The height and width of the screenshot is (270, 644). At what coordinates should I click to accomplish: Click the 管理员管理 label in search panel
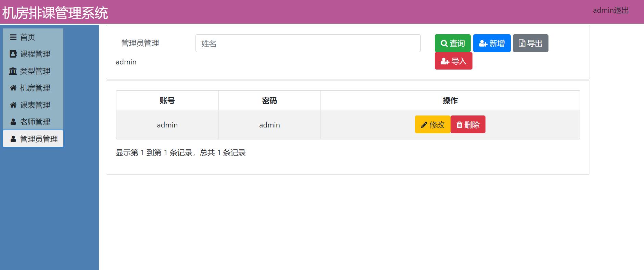pos(140,43)
